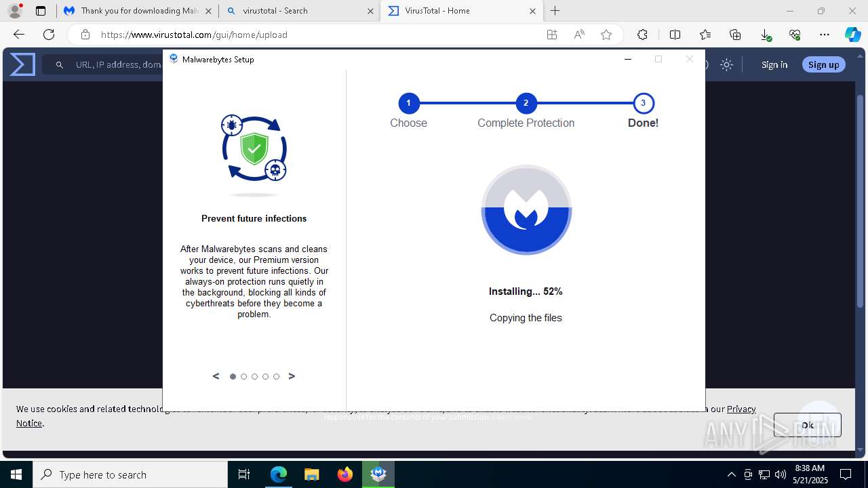The image size is (868, 488).
Task: Click the taskbar clock showing 8:38 AM
Action: (x=810, y=474)
